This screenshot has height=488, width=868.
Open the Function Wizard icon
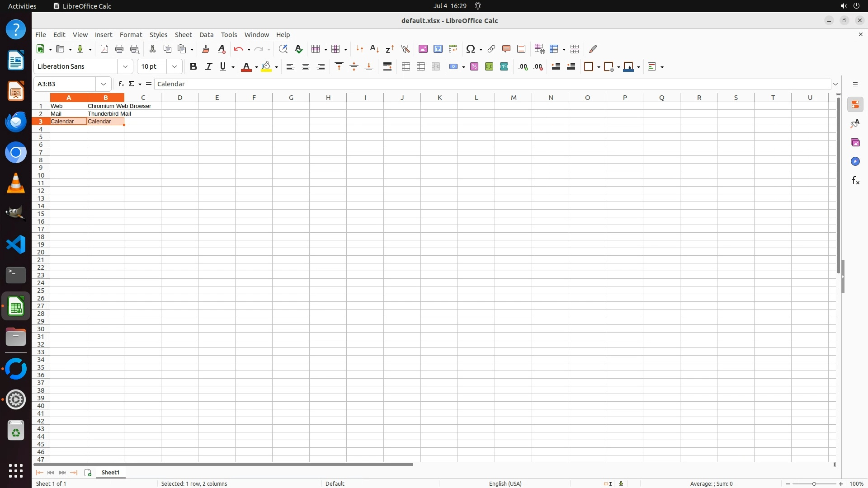point(121,84)
